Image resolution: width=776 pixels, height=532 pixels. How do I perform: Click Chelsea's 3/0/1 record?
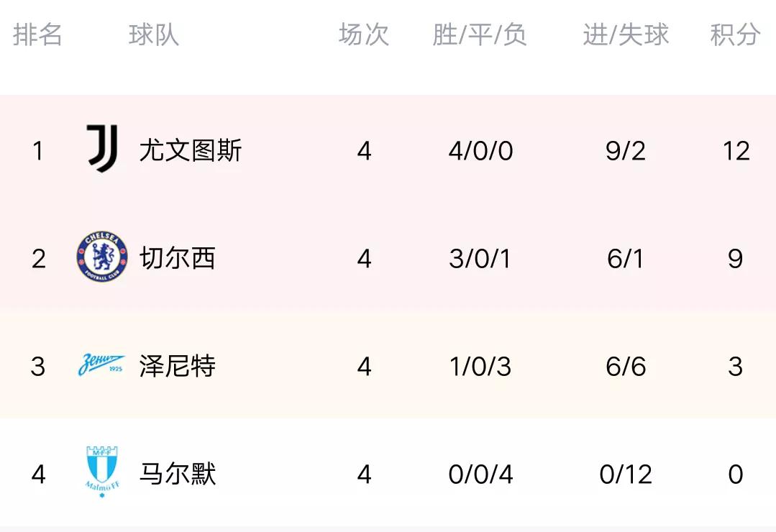click(480, 259)
